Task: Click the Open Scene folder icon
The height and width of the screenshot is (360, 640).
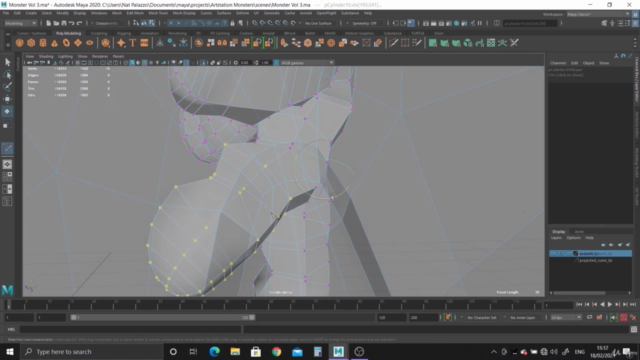Action: (x=56, y=23)
